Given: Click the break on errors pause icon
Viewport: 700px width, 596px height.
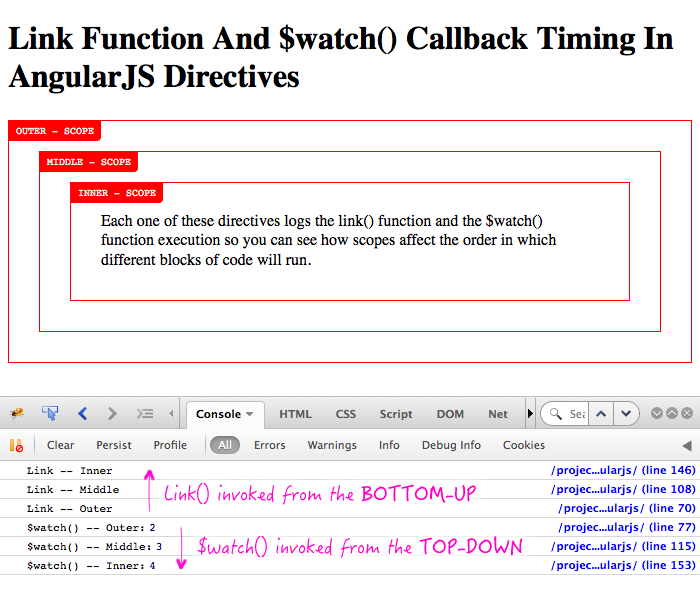Looking at the screenshot, I should coord(16,445).
